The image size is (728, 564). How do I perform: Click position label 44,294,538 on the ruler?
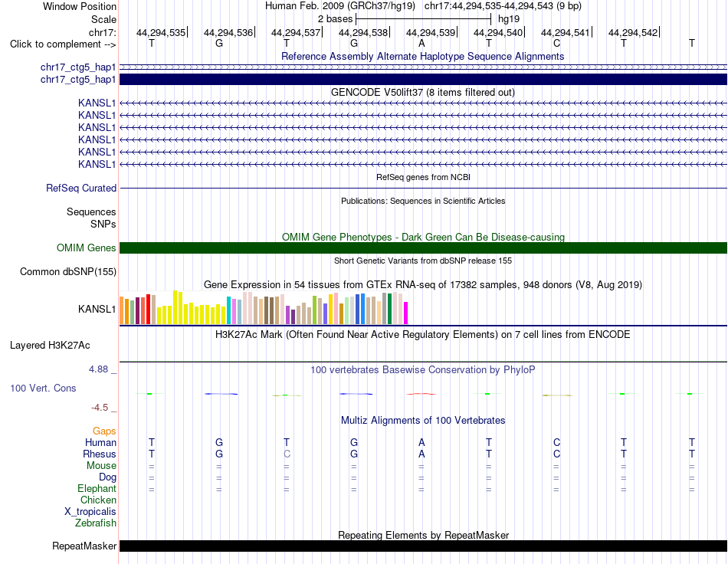tap(363, 32)
